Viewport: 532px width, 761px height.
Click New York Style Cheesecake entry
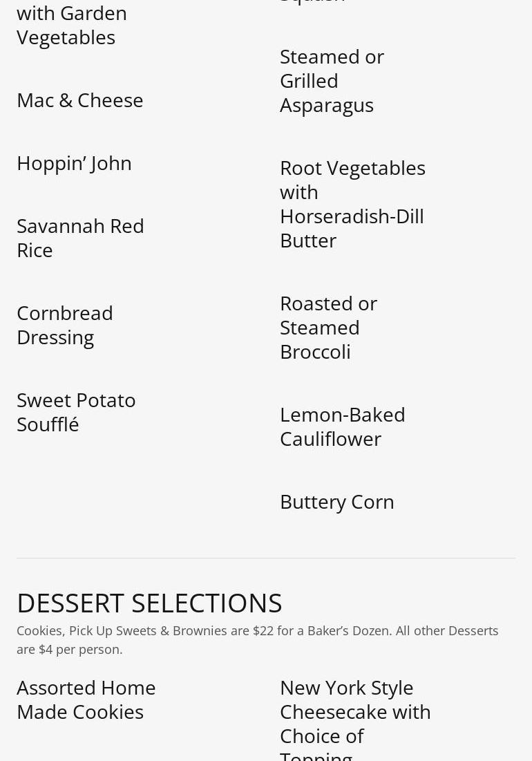tap(356, 720)
